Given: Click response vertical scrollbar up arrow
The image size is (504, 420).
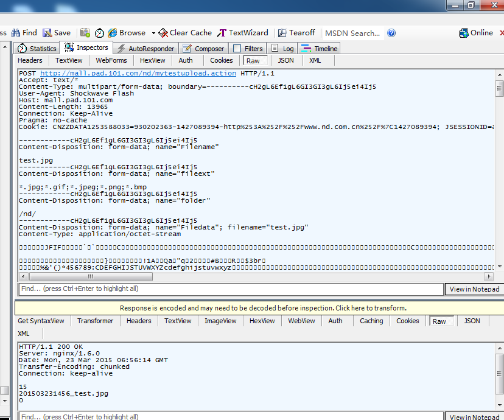Looking at the screenshot, I should 500,348.
